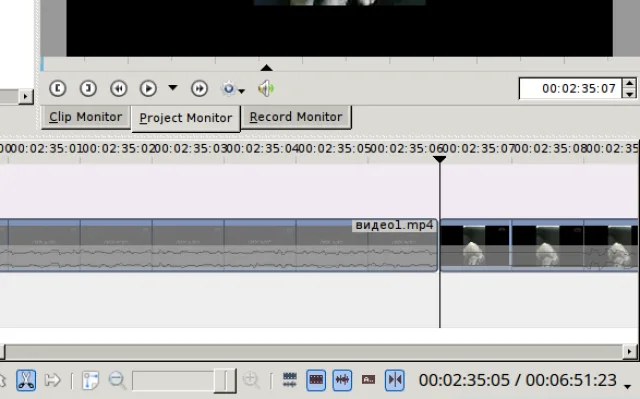This screenshot has height=399, width=640.
Task: Toggle show audio thumbnails waveform icon
Action: coord(342,380)
